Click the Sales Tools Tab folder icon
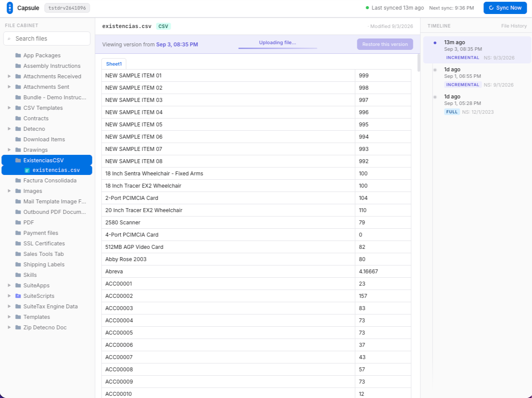 18,254
